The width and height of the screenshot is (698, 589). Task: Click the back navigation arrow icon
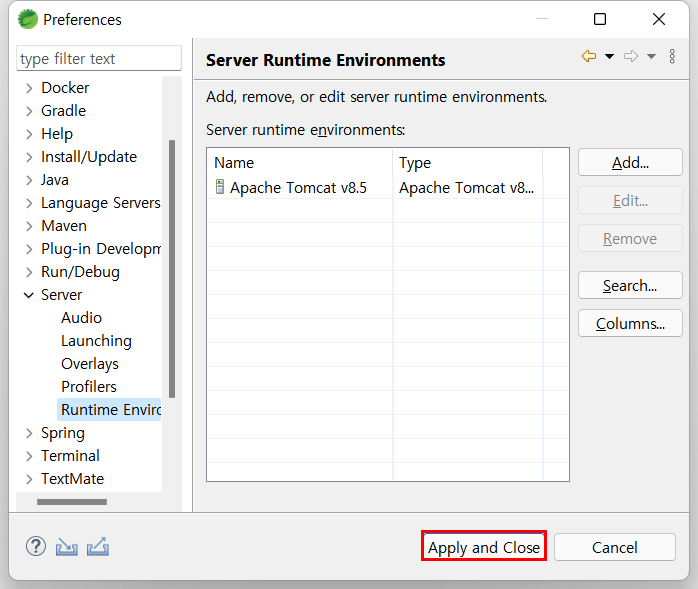pyautogui.click(x=588, y=56)
